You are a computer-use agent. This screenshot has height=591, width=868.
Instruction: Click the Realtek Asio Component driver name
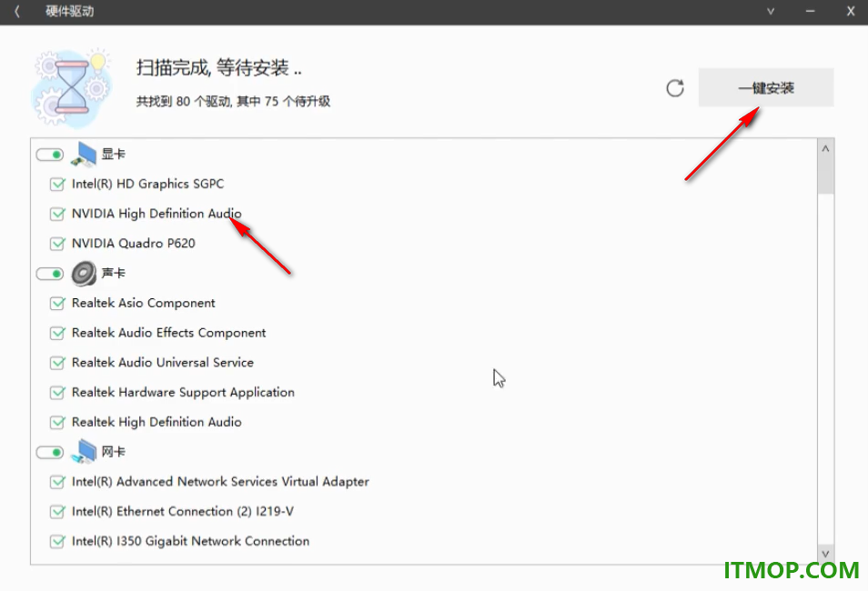coord(144,303)
